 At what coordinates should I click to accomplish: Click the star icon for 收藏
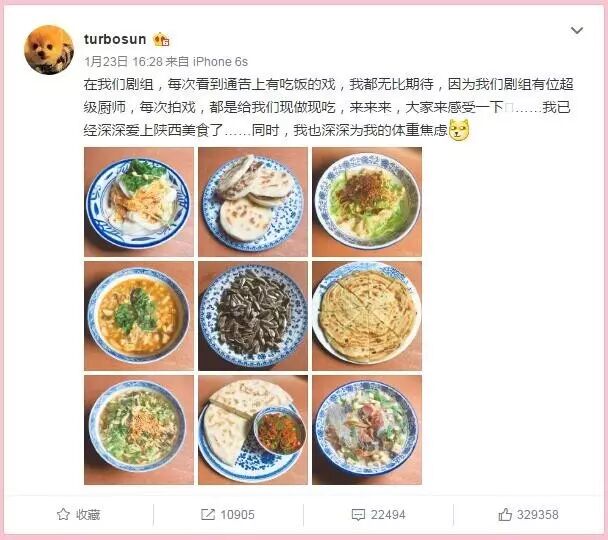(63, 514)
